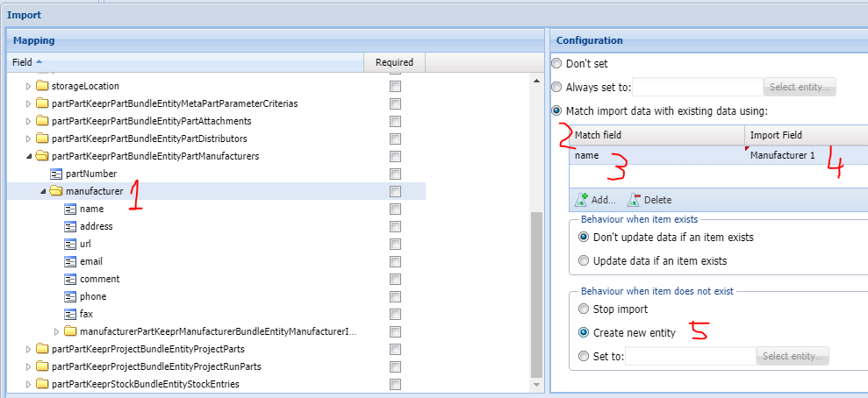Tick Required checkbox for fax
Image resolution: width=868 pixels, height=398 pixels.
[395, 314]
